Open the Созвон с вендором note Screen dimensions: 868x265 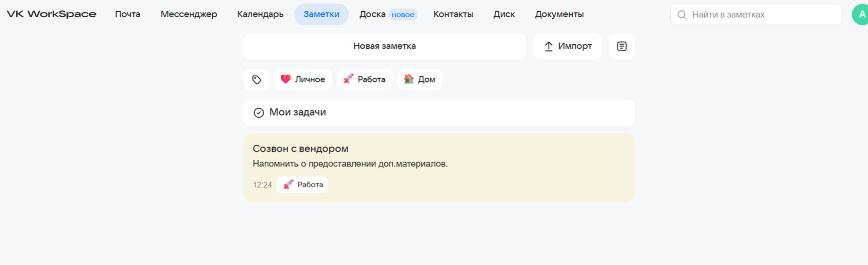click(x=439, y=156)
